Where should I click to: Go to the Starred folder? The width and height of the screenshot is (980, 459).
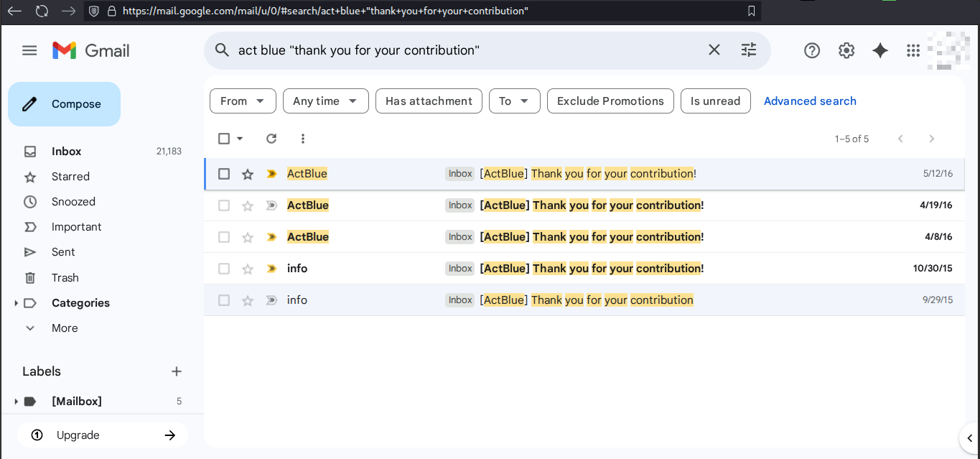(x=70, y=177)
